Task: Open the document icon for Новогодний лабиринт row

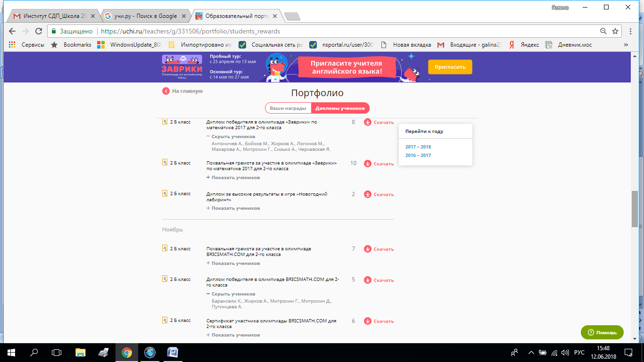Action: 165,194
